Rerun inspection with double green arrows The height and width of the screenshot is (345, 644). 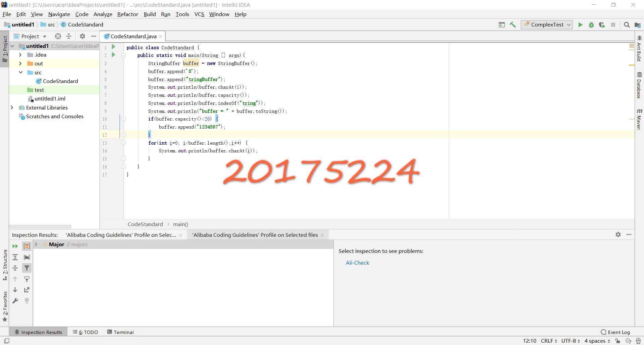[x=15, y=246]
